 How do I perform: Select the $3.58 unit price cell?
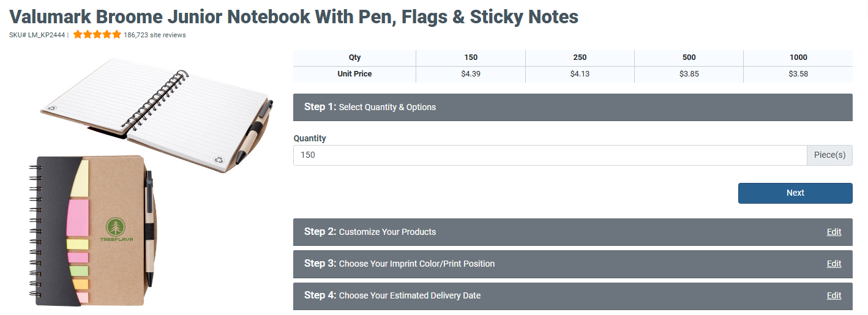click(x=798, y=74)
